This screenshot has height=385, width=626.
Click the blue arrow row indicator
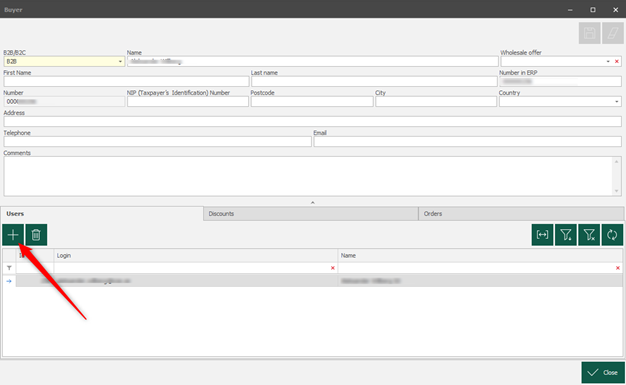point(9,281)
